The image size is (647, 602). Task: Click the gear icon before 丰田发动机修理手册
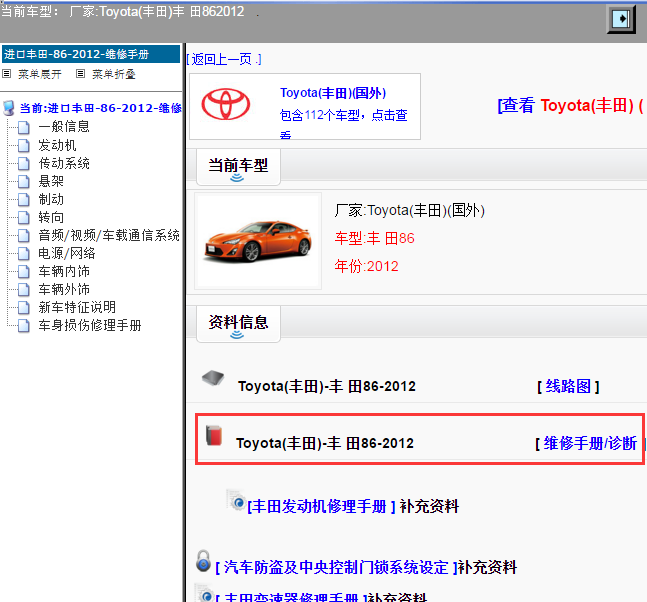click(236, 500)
